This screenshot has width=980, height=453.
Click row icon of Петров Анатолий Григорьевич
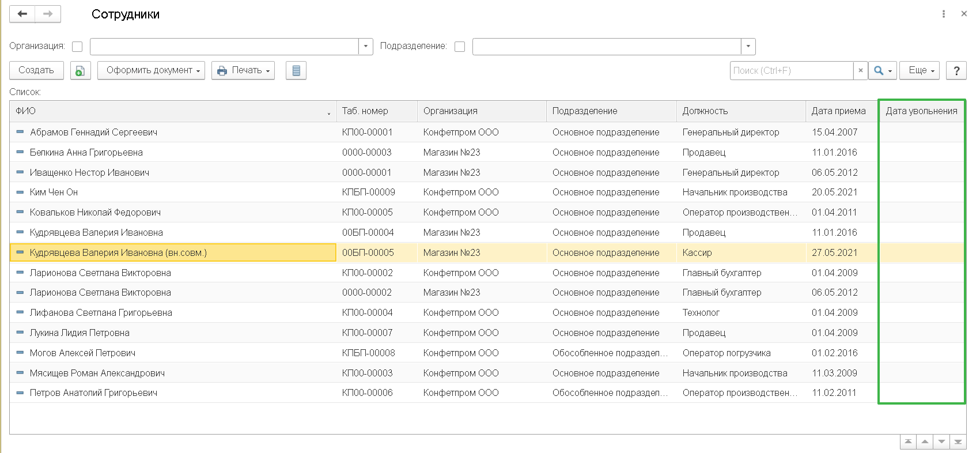20,392
